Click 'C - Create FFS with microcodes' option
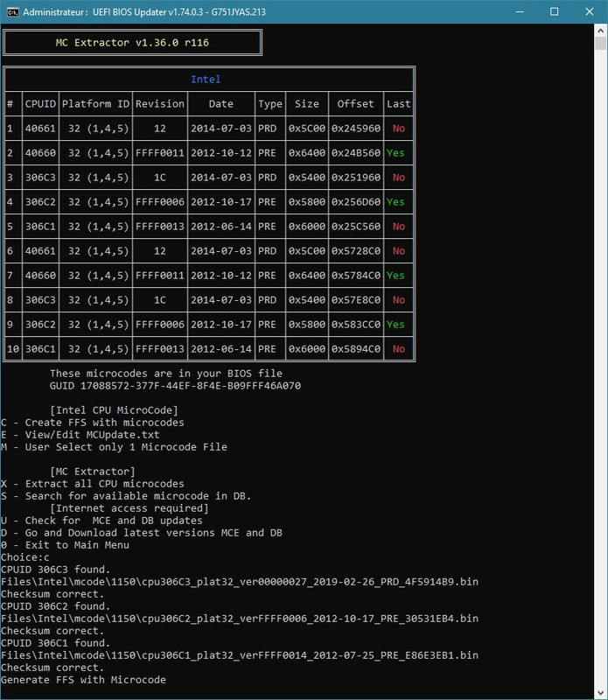The image size is (608, 700). coord(93,423)
